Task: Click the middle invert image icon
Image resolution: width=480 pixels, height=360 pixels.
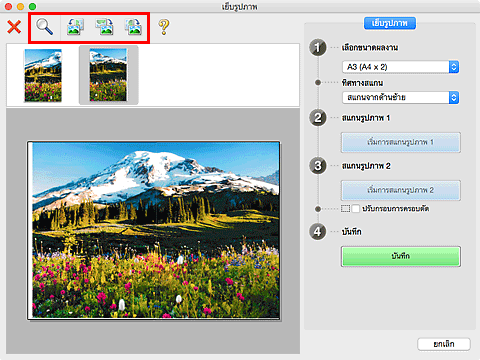Action: tap(104, 27)
